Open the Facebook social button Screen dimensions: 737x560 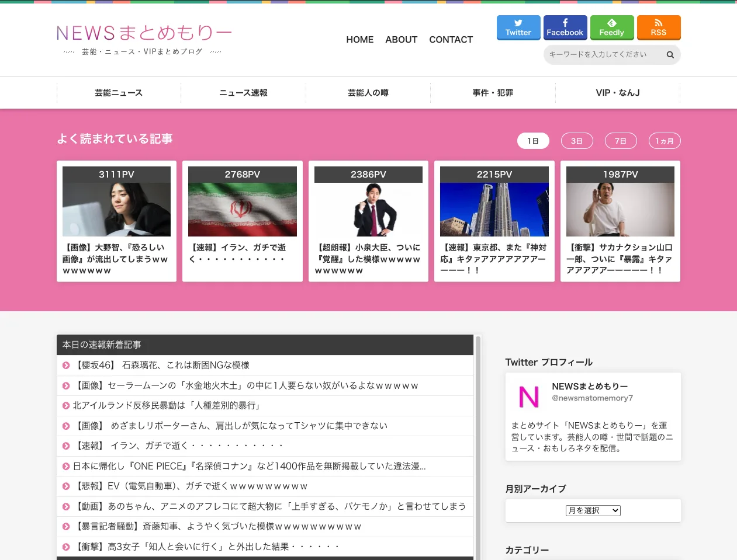point(565,27)
